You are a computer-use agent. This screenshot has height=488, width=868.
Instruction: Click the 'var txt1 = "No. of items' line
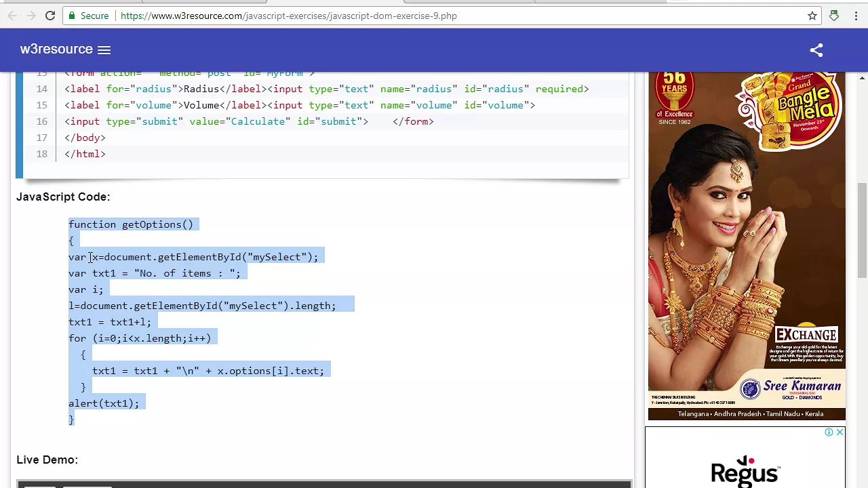155,273
